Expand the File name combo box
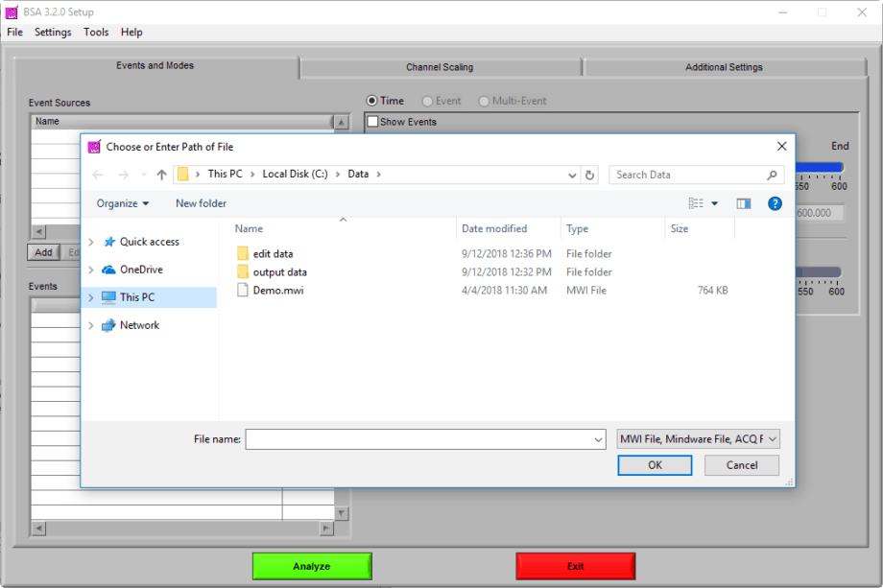Screen dimensions: 883x588 click(x=596, y=438)
